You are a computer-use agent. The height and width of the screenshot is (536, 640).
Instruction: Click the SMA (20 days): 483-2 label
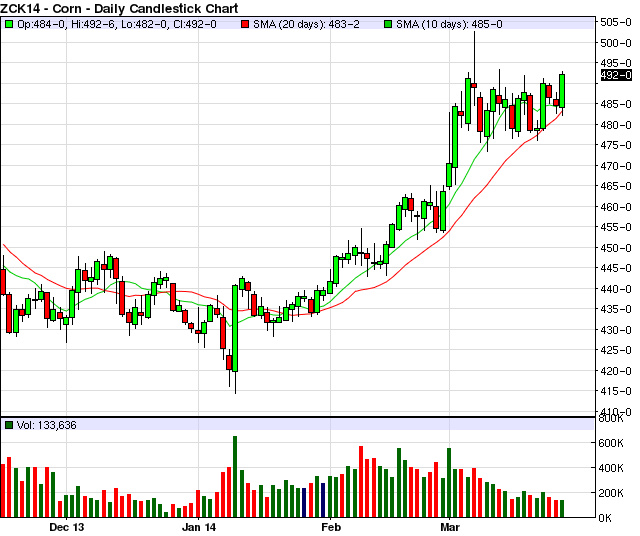coord(307,24)
